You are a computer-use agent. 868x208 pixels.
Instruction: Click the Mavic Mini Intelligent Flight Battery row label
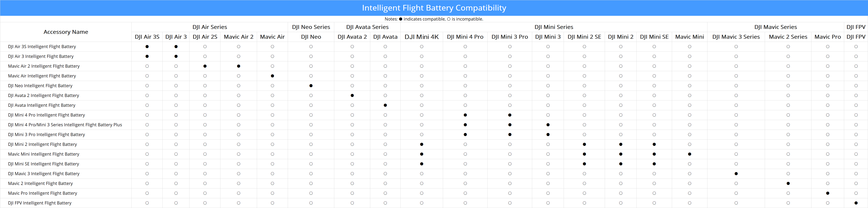pos(43,154)
